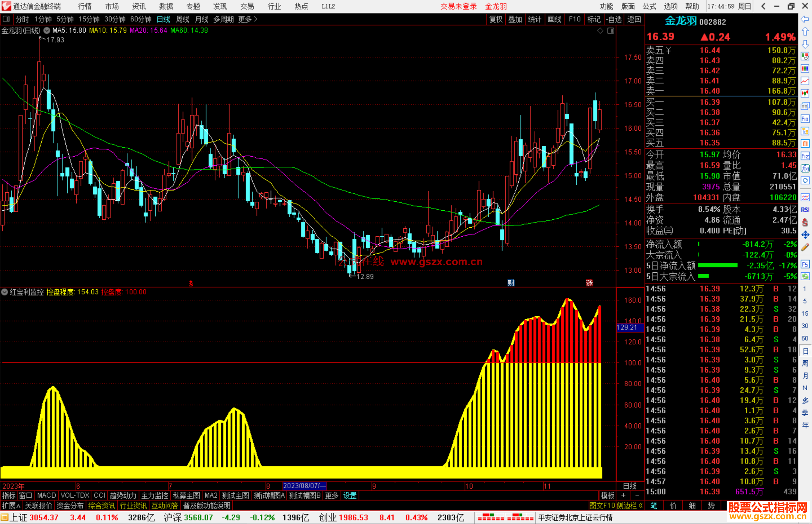Toggle the diamond marker above price chart
This screenshot has height=524, width=812.
coord(600,30)
